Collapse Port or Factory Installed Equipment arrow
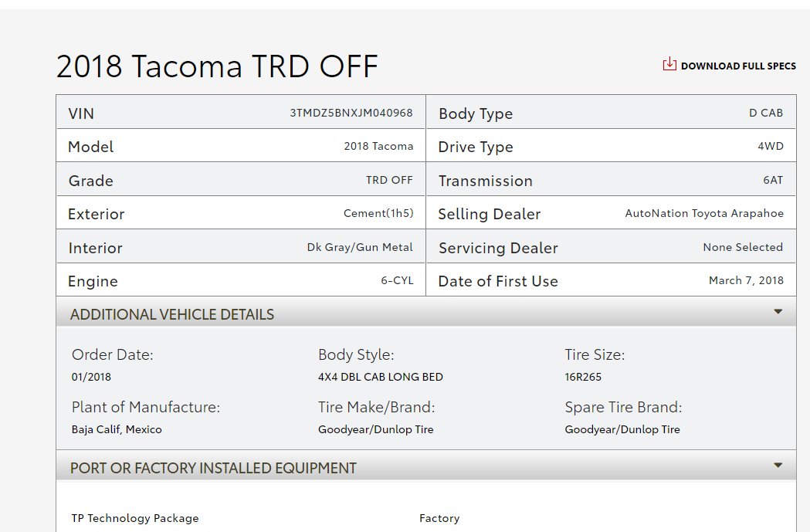This screenshot has height=532, width=810. point(778,466)
